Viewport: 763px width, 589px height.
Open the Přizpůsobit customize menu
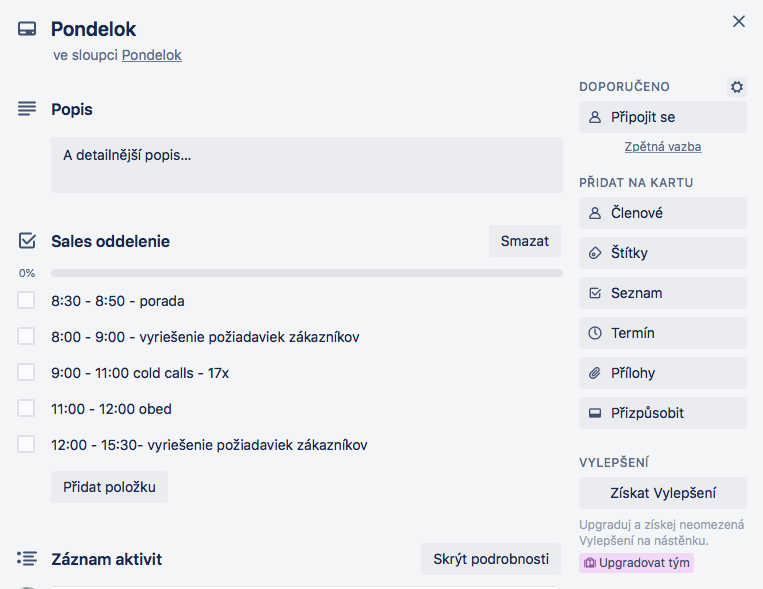click(663, 413)
